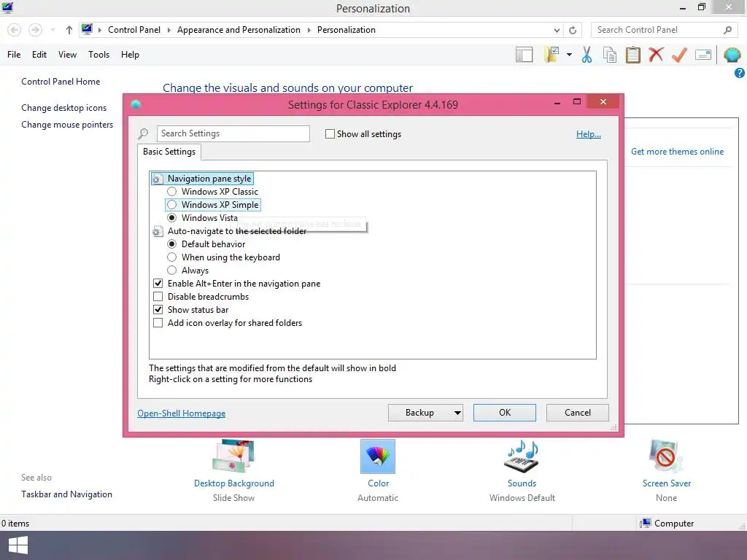Open the Edit menu
Image resolution: width=747 pixels, height=560 pixels.
click(39, 55)
